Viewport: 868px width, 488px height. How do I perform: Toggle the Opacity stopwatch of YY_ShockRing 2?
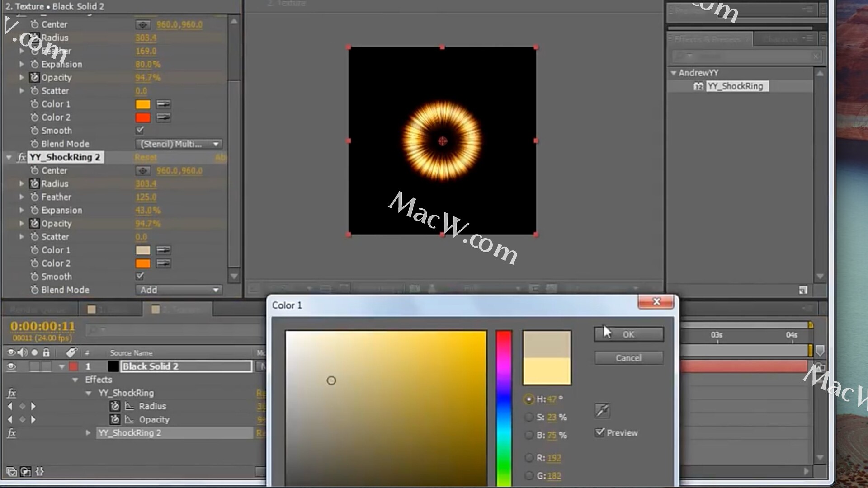(x=34, y=224)
